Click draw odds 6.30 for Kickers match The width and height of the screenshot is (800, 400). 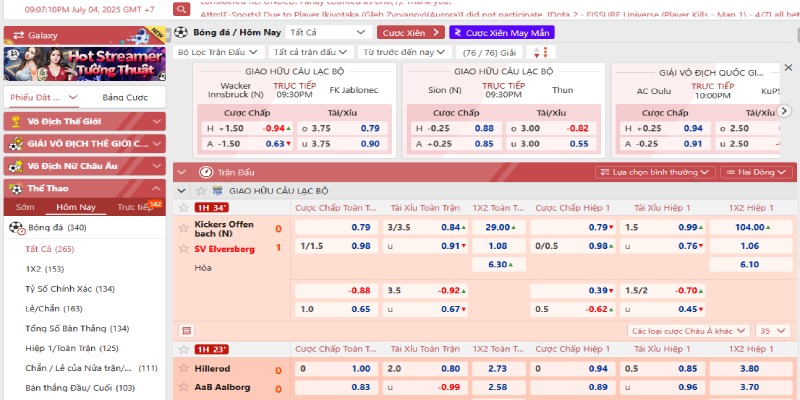point(499,264)
